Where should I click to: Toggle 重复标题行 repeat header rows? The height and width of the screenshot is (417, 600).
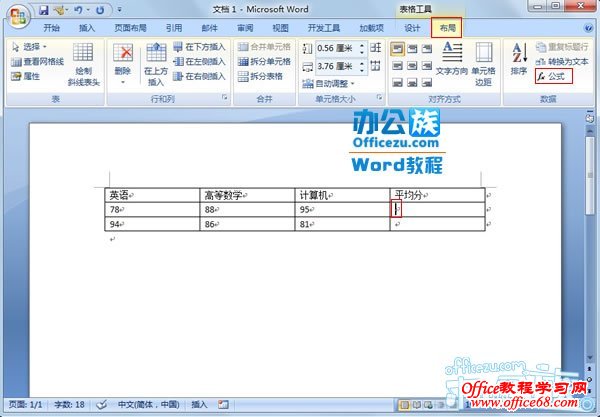[x=562, y=47]
